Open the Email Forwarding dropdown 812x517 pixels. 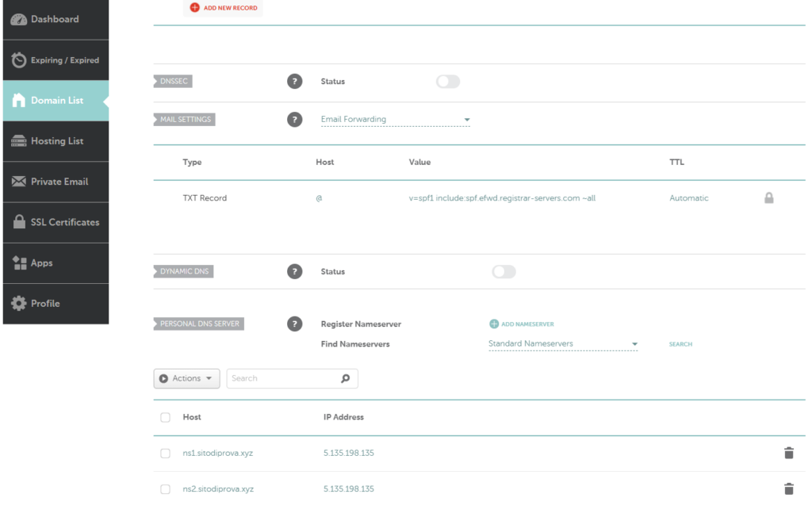coord(395,120)
